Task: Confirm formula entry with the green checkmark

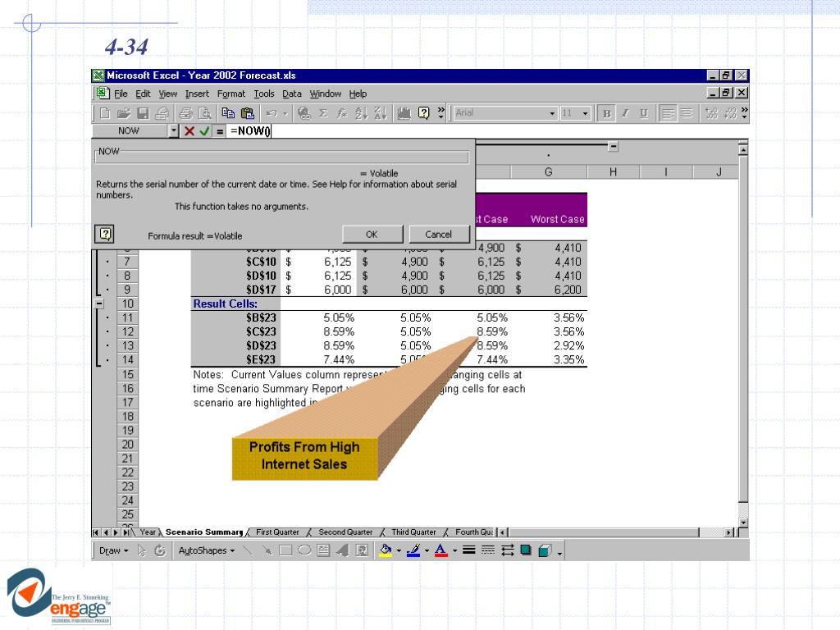Action: coord(204,130)
